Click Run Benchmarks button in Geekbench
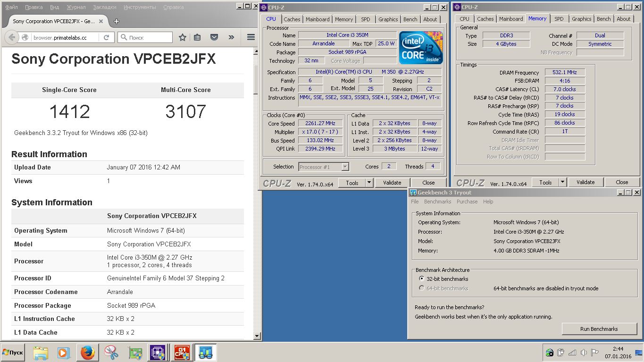Image resolution: width=644 pixels, height=362 pixels. (599, 329)
